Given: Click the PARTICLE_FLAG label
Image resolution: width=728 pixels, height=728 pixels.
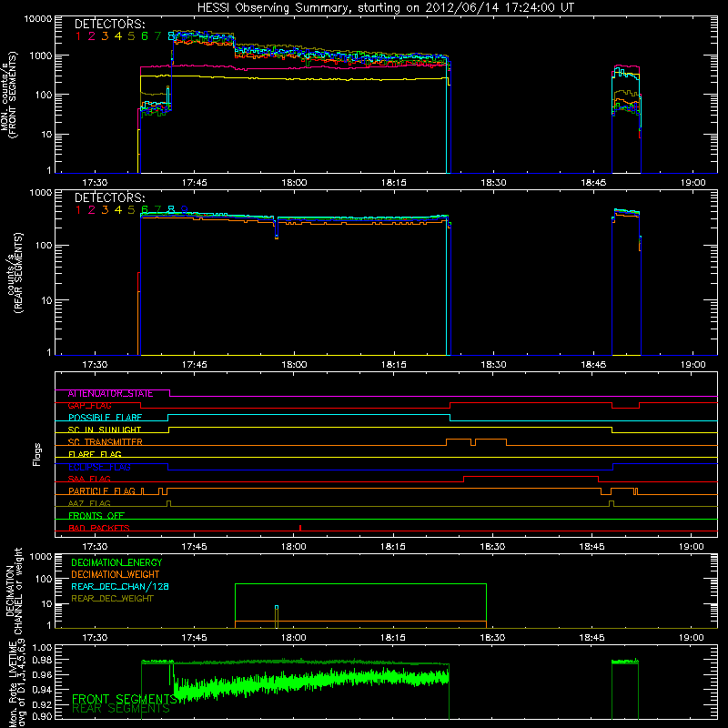Looking at the screenshot, I should (102, 490).
